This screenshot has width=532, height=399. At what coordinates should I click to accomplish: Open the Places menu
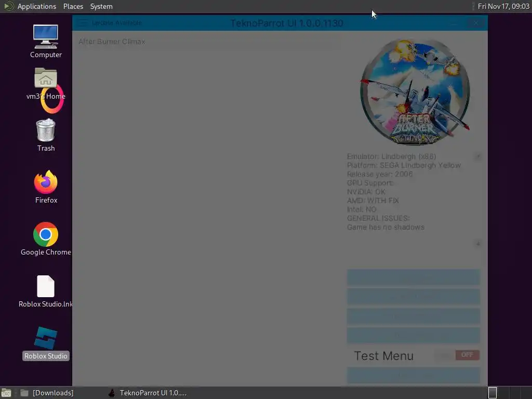coord(73,6)
